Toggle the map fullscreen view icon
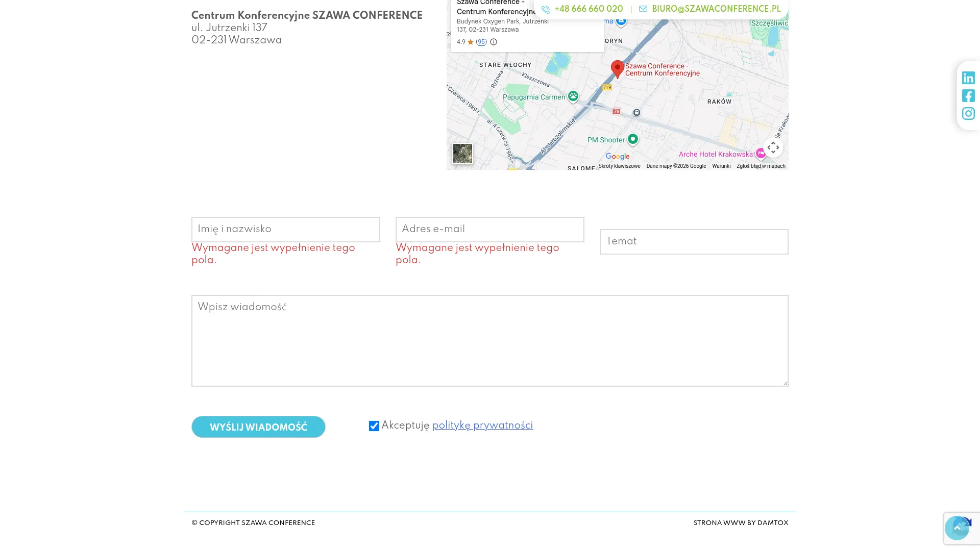 773,147
